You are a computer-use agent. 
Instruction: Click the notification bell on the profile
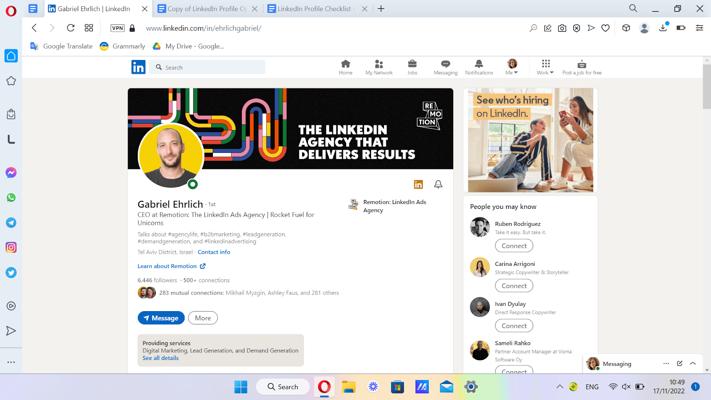(438, 184)
